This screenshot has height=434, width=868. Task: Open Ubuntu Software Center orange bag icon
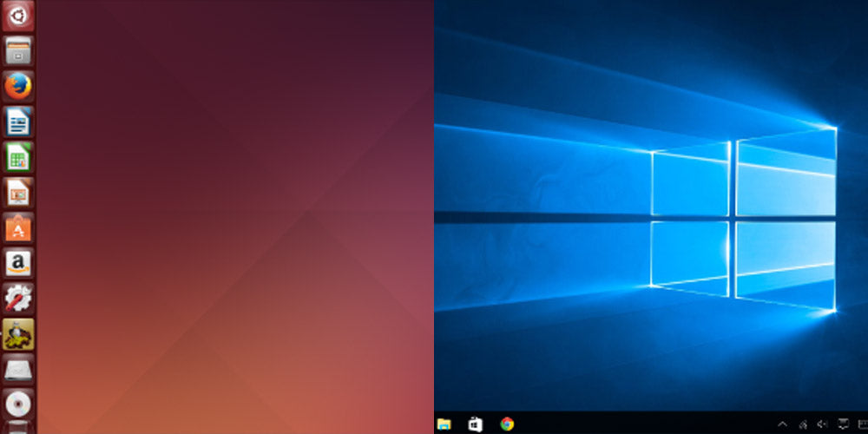click(x=18, y=227)
